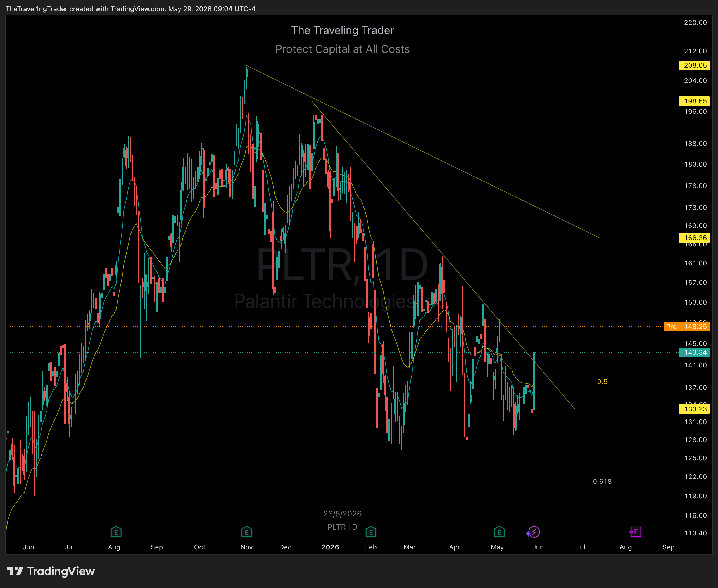Screen dimensions: 718x588
Task: Select the yellow 133.23 price label
Action: [x=695, y=409]
